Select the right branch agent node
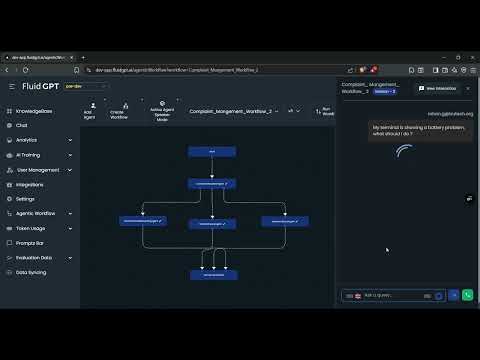The width and height of the screenshot is (480, 360). coord(285,221)
